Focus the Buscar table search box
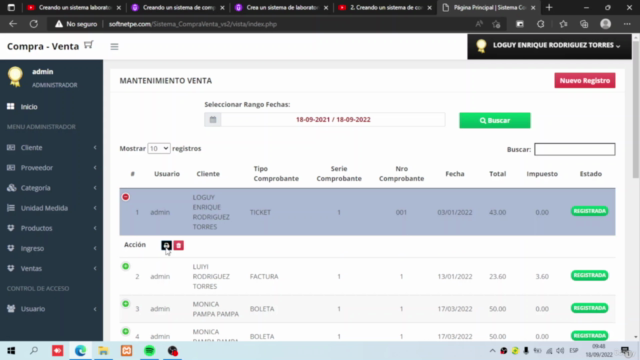The image size is (640, 360). point(574,149)
